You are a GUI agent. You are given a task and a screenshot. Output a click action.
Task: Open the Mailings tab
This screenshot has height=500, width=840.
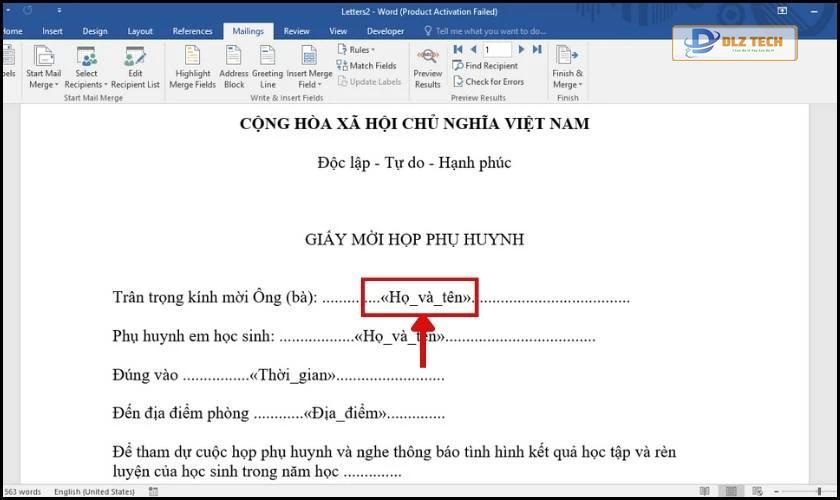[248, 31]
